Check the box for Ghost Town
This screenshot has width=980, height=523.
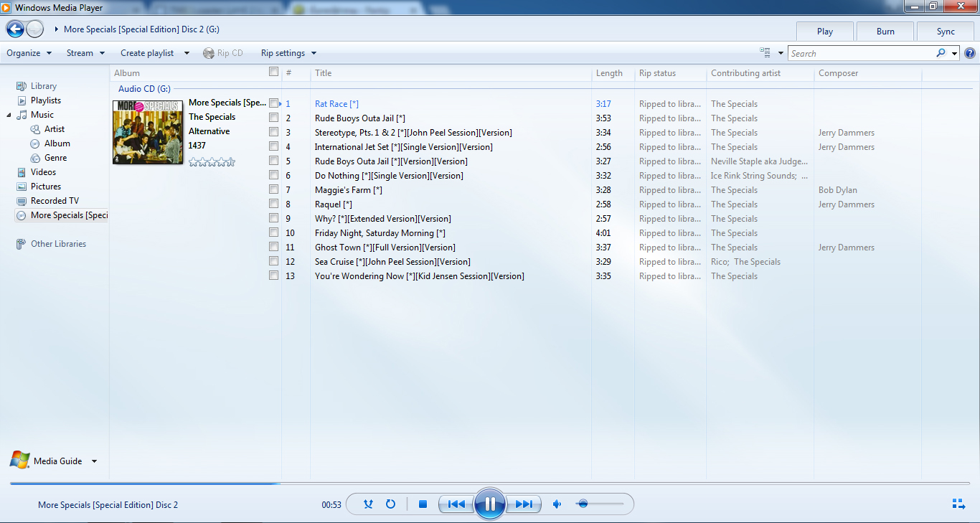(x=273, y=247)
